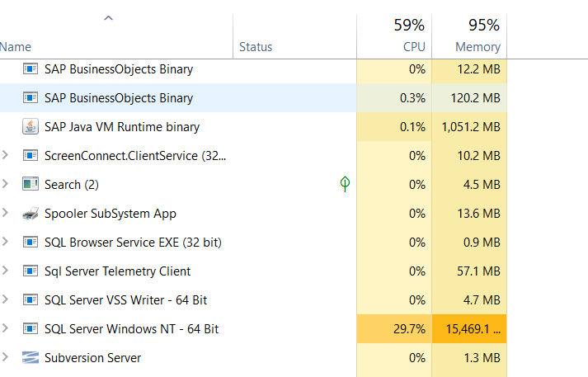
Task: Expand the SQL Server Windows NT entry
Action: 6,328
